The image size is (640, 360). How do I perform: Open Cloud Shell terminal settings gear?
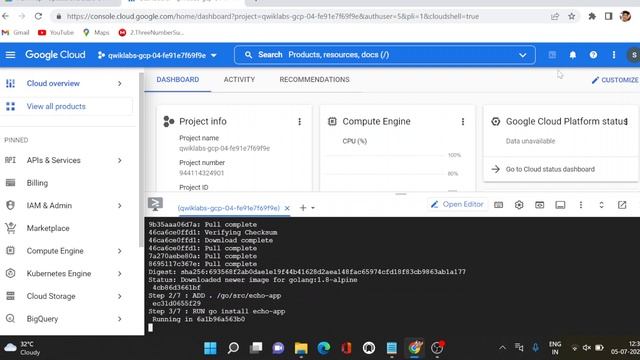(x=519, y=205)
